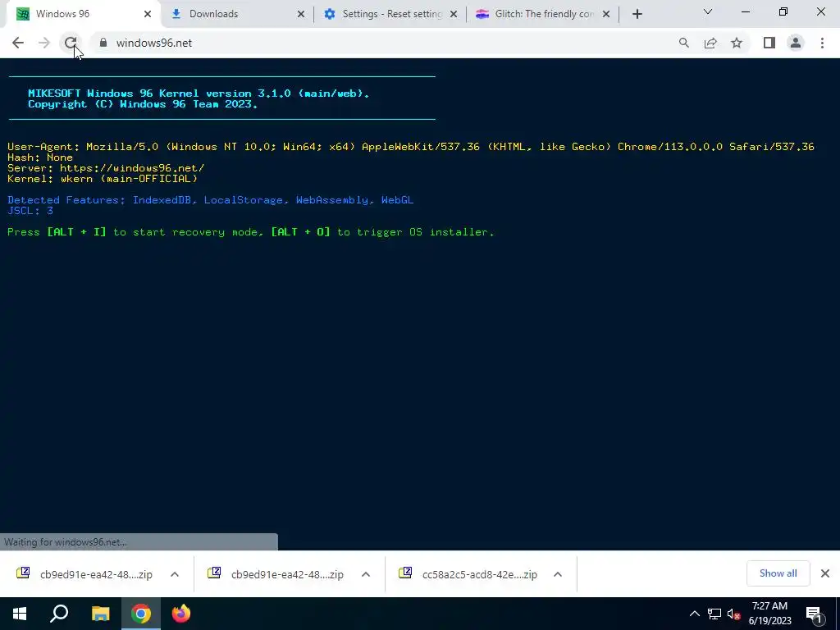
Task: Click the forward navigation arrow
Action: click(44, 43)
